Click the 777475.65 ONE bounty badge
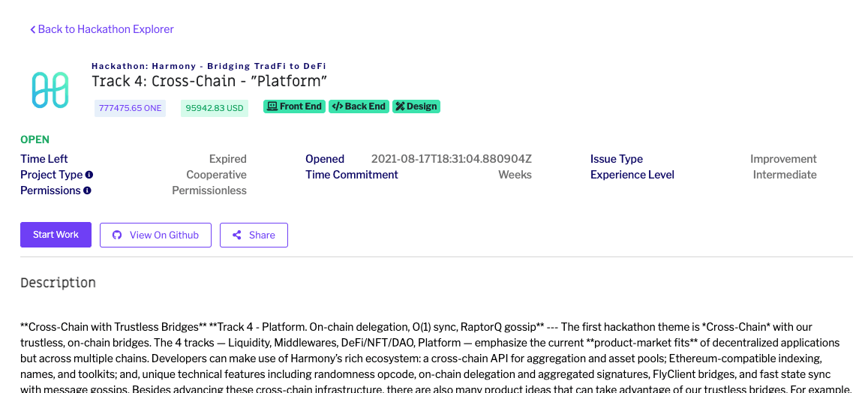This screenshot has width=868, height=393. [130, 109]
